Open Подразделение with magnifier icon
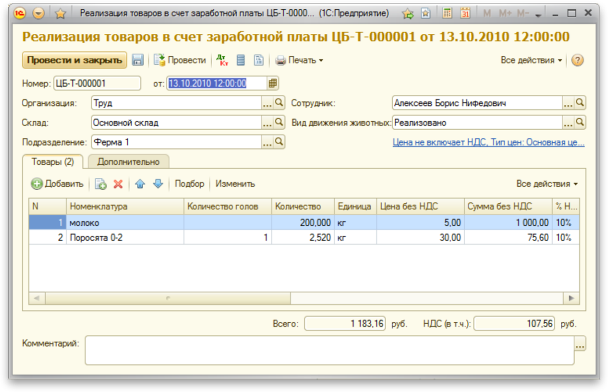The image size is (608, 392). (x=279, y=142)
